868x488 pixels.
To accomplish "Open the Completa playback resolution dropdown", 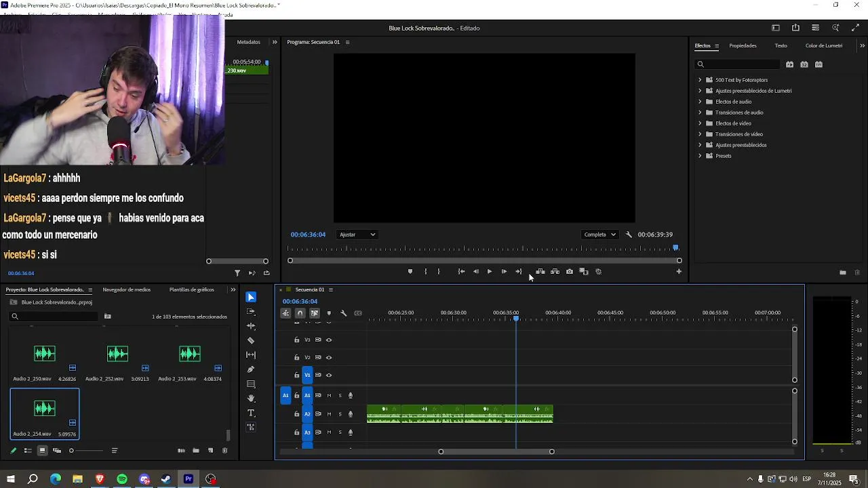I will click(599, 235).
